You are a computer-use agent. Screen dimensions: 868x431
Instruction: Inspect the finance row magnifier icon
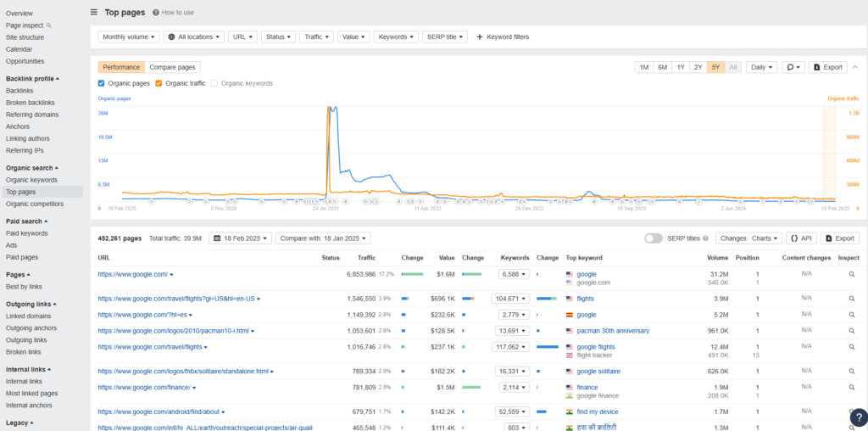[851, 387]
